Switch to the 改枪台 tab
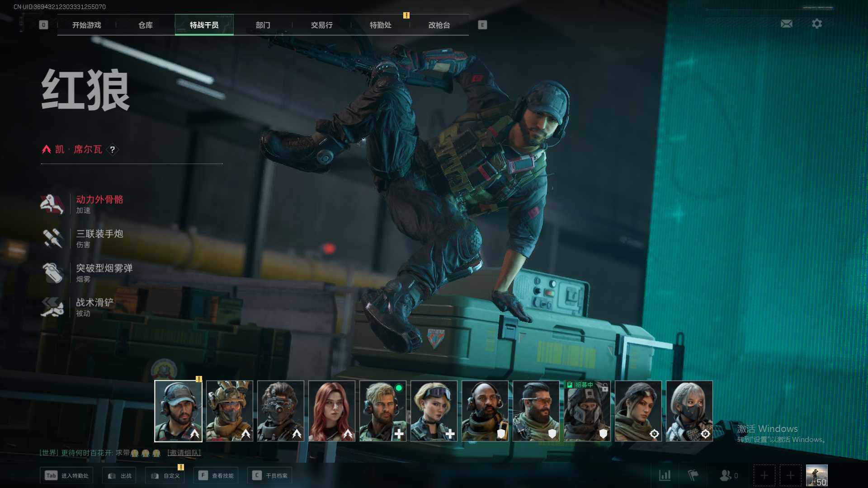 [439, 25]
